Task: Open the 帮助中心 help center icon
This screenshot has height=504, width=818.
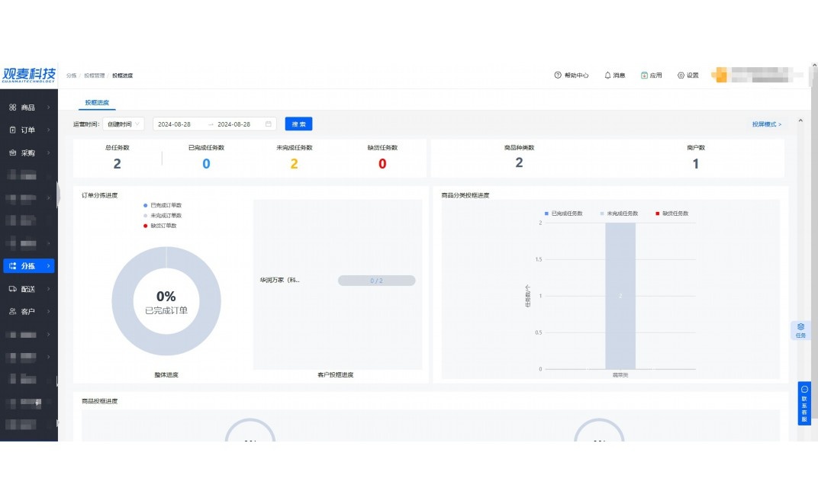Action: [558, 75]
